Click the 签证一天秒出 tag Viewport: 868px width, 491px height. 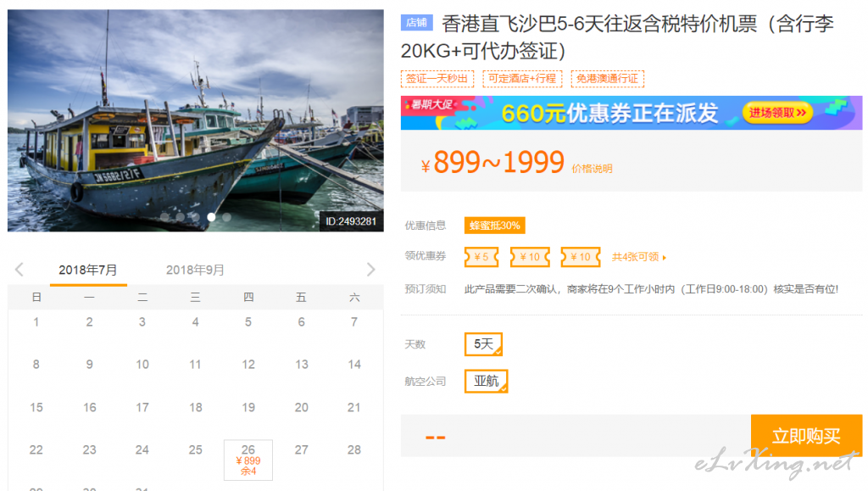(437, 79)
